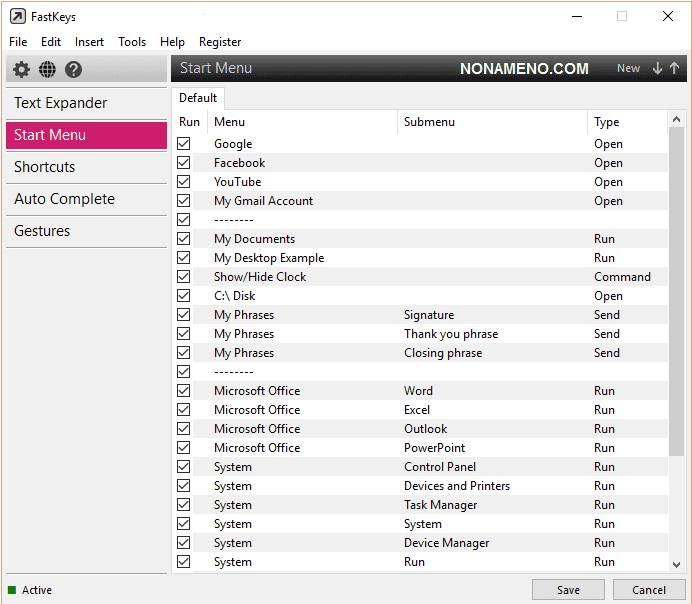Move selected item up with up arrow
This screenshot has height=604, width=692.
click(674, 68)
